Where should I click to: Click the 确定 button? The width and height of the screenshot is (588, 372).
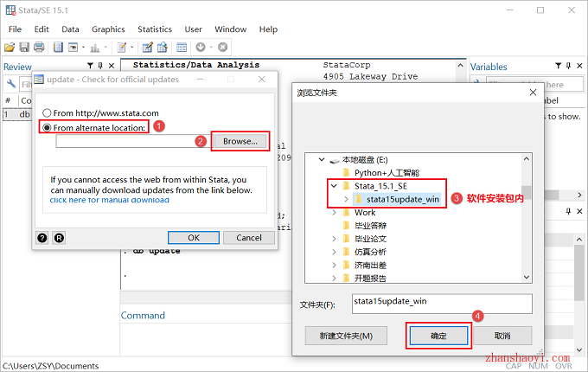click(438, 336)
